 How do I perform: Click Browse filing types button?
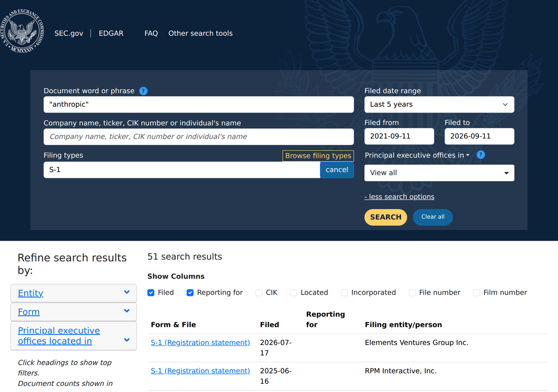(x=318, y=156)
